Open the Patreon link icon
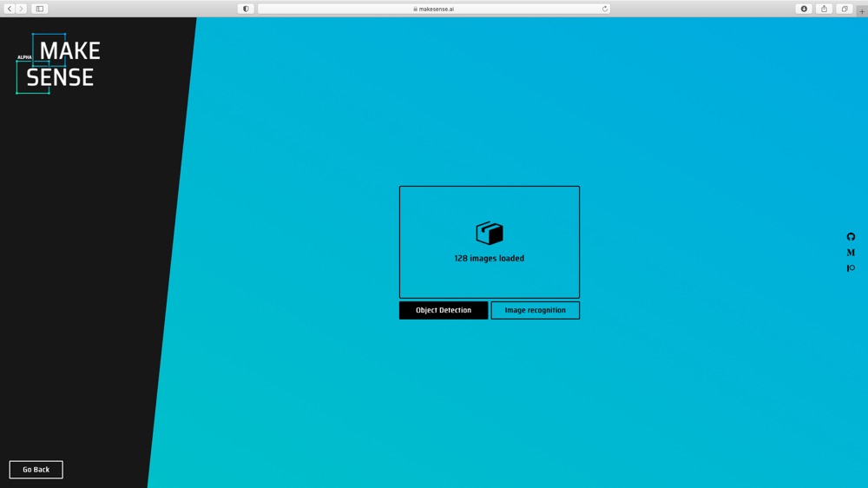The height and width of the screenshot is (488, 868). point(851,268)
